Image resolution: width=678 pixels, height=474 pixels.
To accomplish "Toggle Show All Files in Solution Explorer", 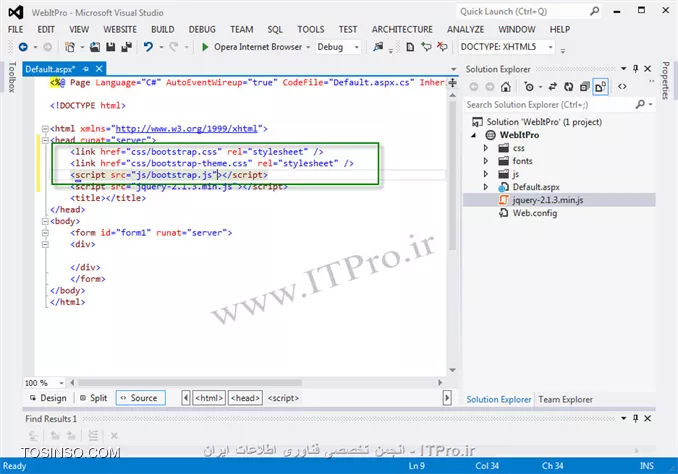I will click(601, 86).
